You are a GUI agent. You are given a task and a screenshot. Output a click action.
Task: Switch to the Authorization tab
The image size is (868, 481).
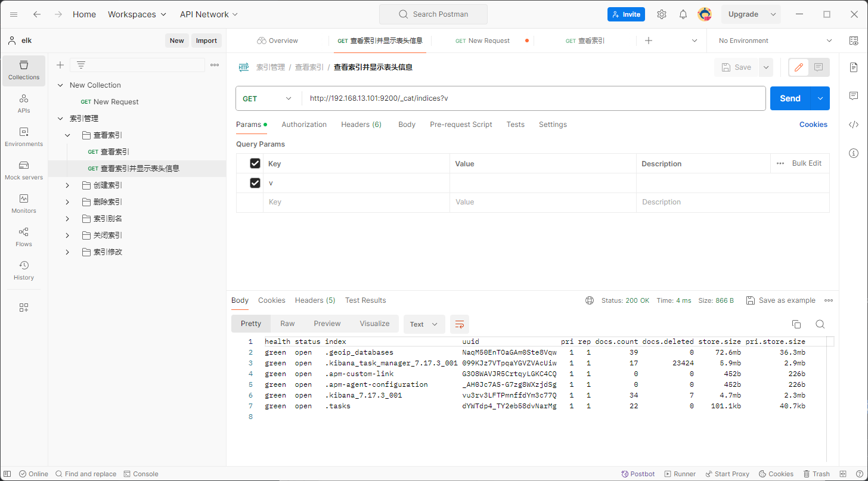(x=304, y=125)
